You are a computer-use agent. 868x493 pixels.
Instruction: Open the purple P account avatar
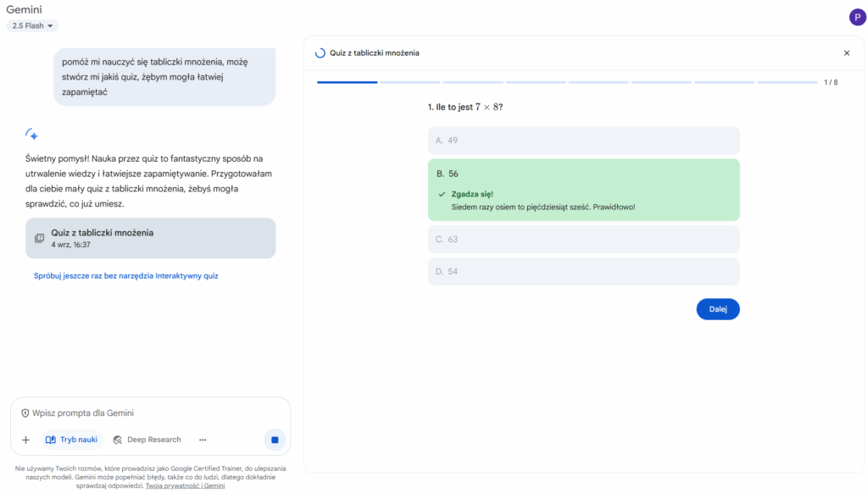pyautogui.click(x=857, y=17)
